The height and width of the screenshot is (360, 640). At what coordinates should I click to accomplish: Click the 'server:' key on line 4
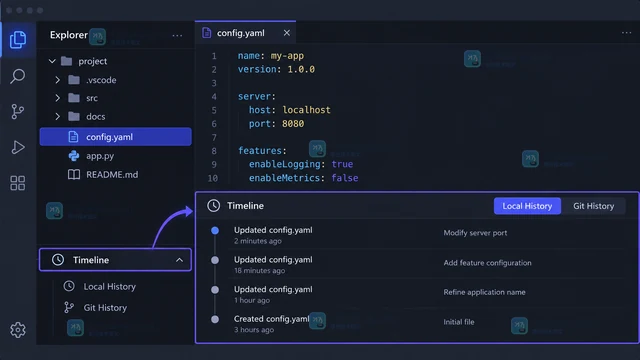pyautogui.click(x=257, y=96)
